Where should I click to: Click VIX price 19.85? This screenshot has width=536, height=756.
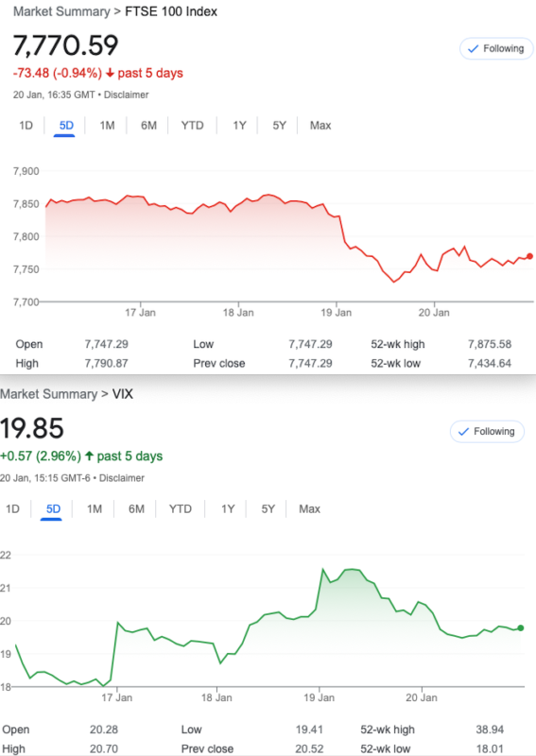(32, 428)
